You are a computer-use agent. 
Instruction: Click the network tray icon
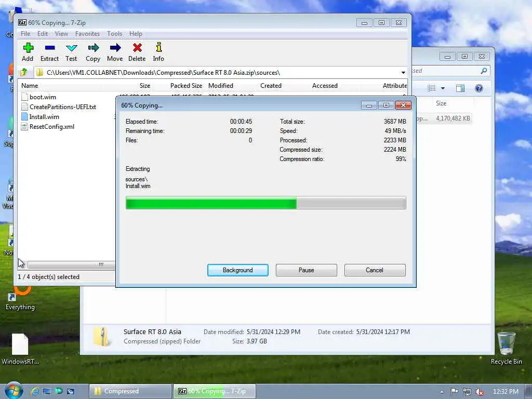tap(467, 392)
